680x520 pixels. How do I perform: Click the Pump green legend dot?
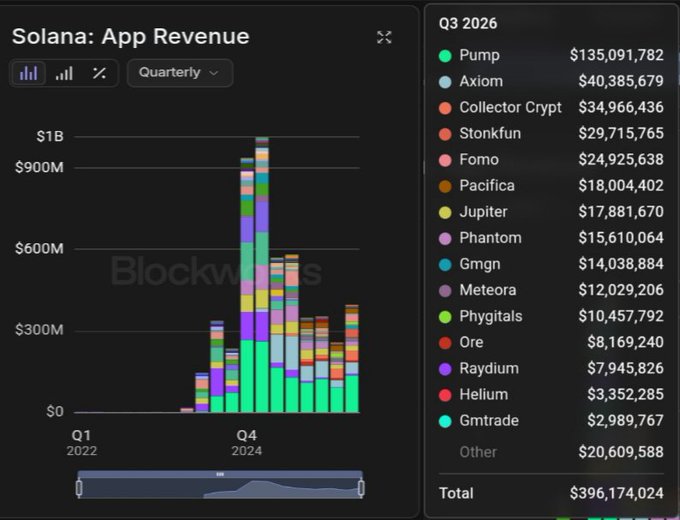tap(445, 56)
